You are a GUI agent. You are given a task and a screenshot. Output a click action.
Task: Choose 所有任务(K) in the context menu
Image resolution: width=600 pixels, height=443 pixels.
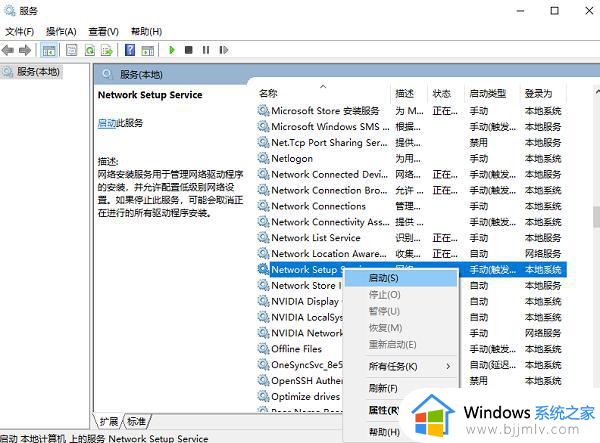401,366
